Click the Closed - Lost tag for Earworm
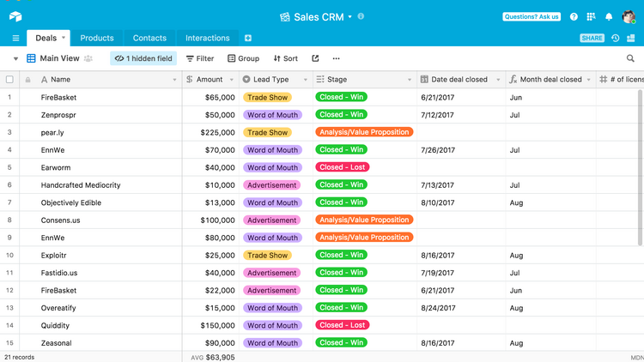 click(343, 167)
